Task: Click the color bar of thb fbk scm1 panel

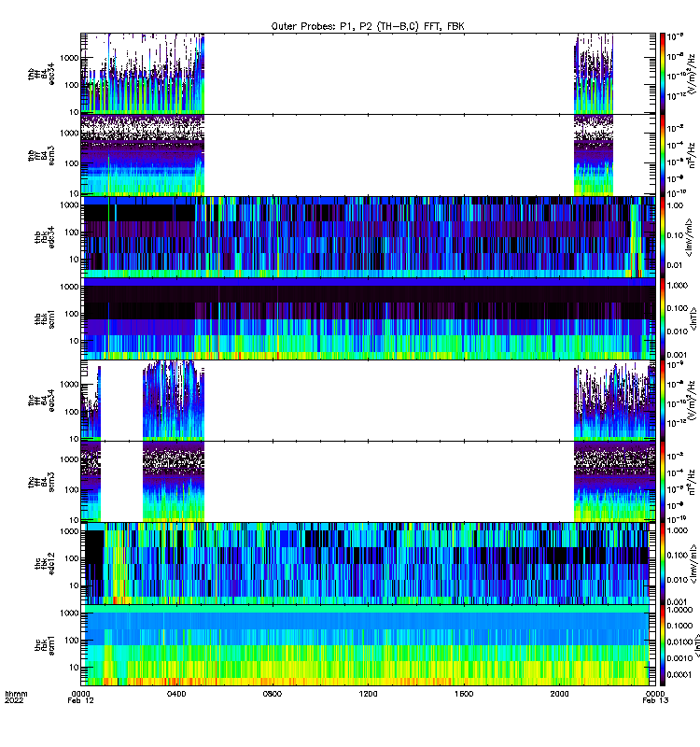Action: point(663,318)
